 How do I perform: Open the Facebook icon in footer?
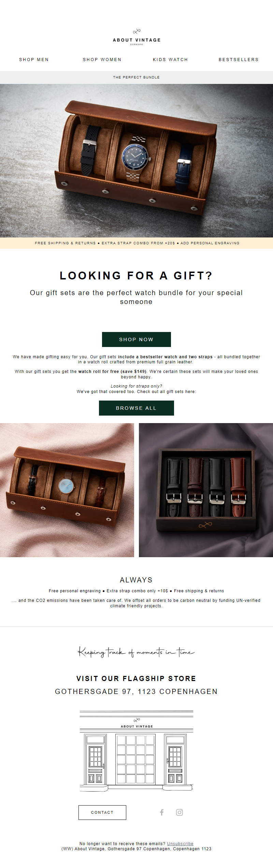162,812
